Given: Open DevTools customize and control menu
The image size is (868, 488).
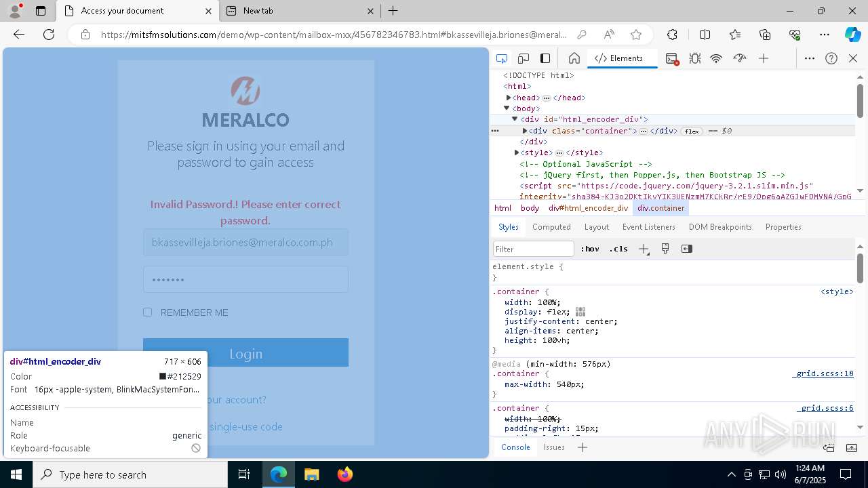Looking at the screenshot, I should (x=810, y=58).
